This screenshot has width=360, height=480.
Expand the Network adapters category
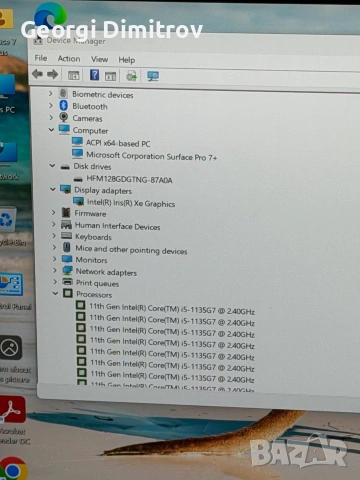click(55, 270)
